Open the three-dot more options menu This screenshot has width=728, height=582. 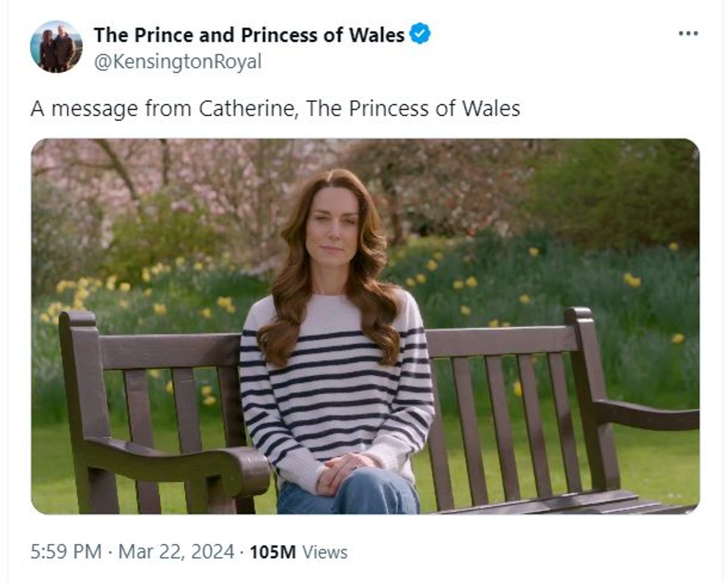pyautogui.click(x=688, y=34)
